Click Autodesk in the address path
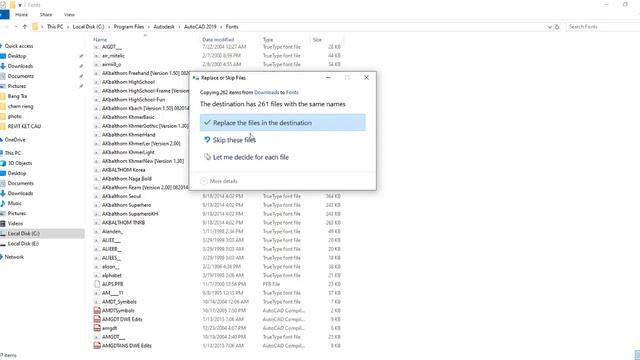Viewport: 640px width, 360px height. [164, 27]
